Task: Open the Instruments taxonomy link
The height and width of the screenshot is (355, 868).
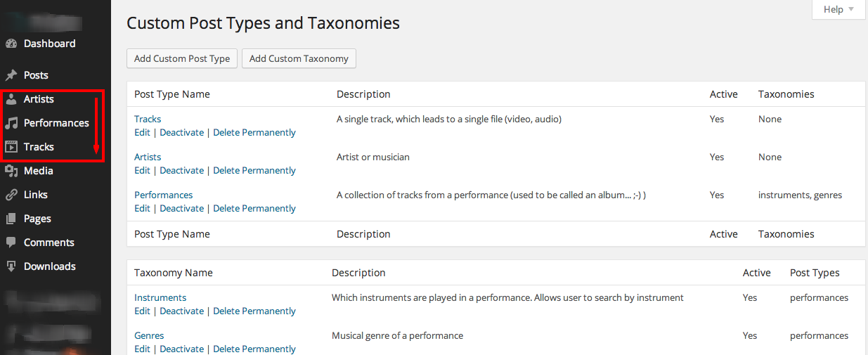Action: (x=160, y=297)
